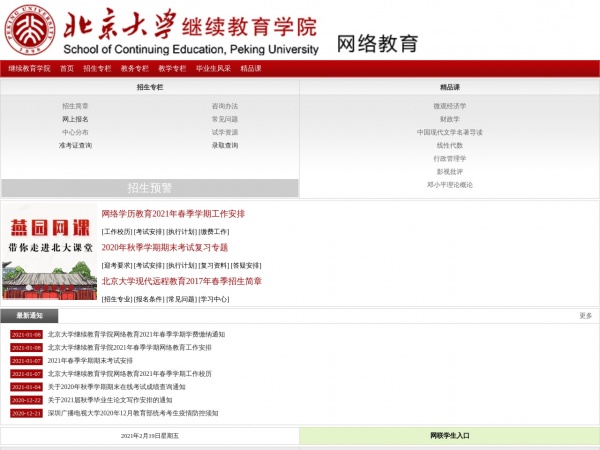Open the 2021年春季学期期末考试安排 notice
The width and height of the screenshot is (600, 450).
[90, 360]
